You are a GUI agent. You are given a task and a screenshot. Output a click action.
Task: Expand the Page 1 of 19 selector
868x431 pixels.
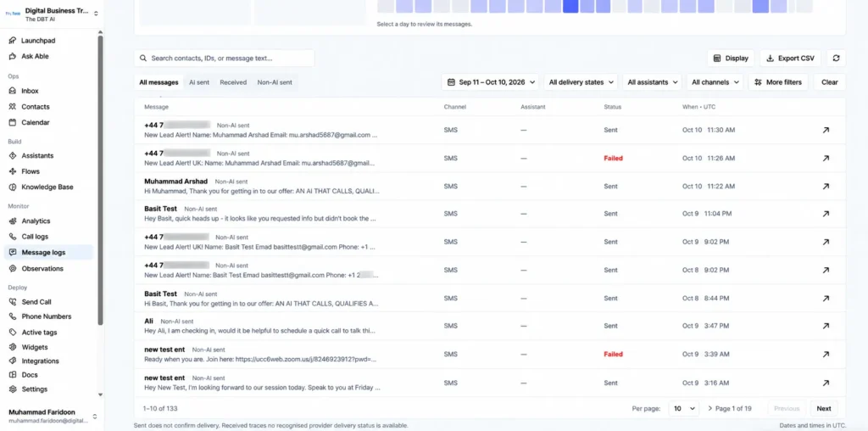pos(730,408)
